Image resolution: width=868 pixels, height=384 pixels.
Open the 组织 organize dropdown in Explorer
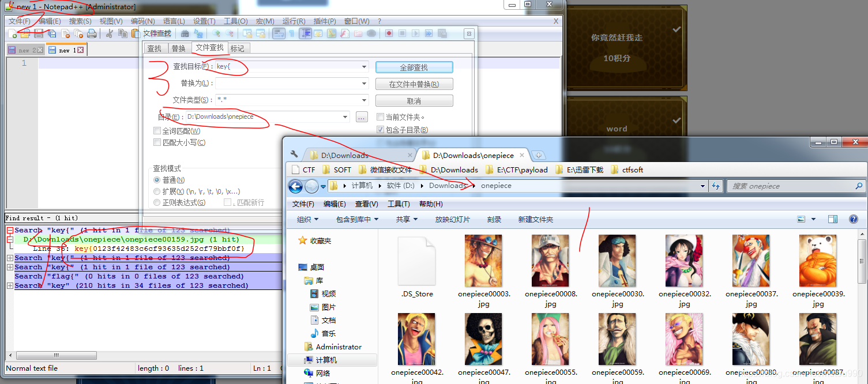[307, 219]
